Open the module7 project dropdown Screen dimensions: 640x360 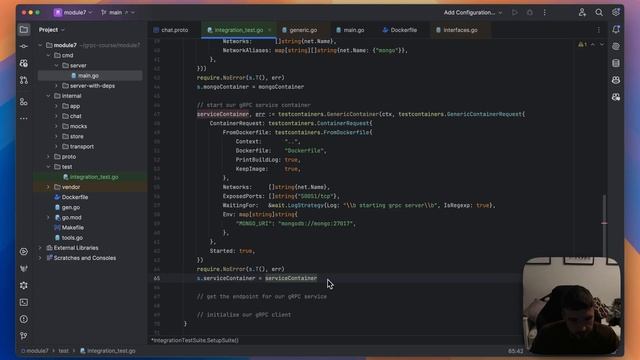(73, 13)
